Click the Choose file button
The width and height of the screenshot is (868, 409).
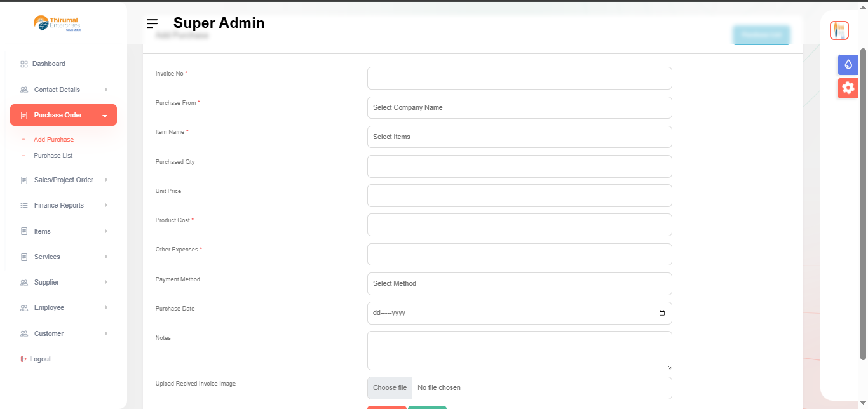390,388
